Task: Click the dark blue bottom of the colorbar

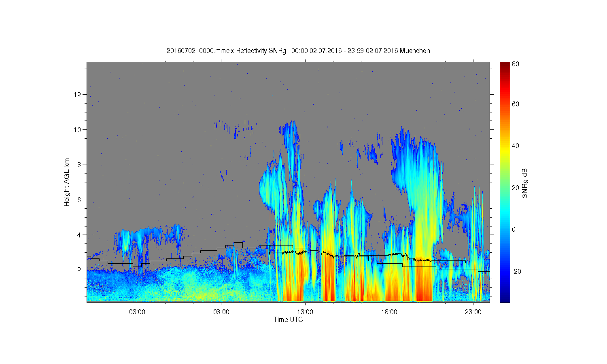Action: [505, 298]
